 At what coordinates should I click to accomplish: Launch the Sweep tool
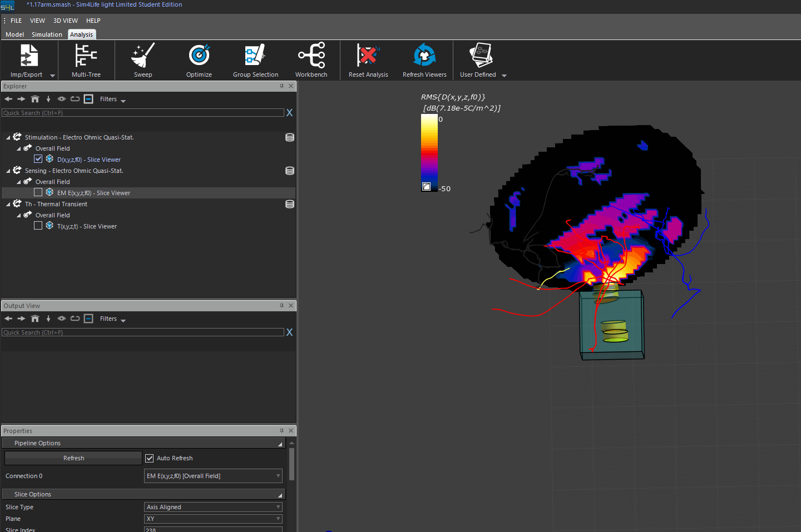[143, 60]
